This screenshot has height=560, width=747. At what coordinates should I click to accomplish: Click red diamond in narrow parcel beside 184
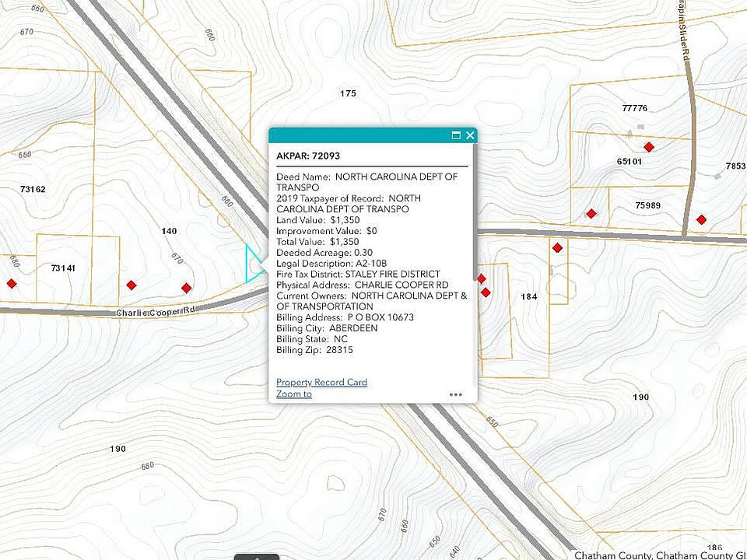click(557, 247)
